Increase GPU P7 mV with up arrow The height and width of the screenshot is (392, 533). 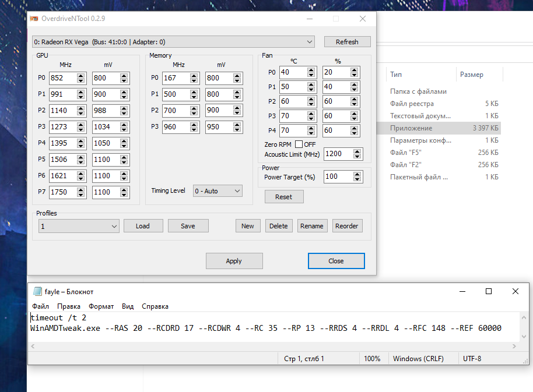pyautogui.click(x=124, y=189)
